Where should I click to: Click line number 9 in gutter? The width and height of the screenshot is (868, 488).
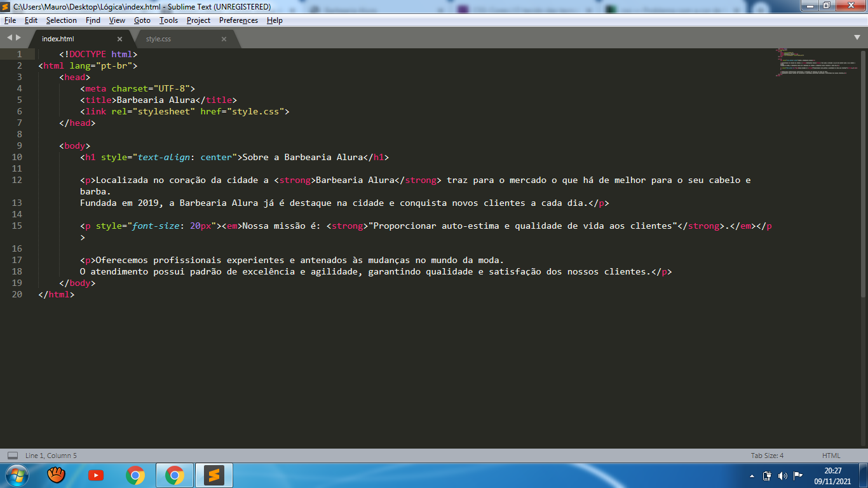tap(20, 146)
